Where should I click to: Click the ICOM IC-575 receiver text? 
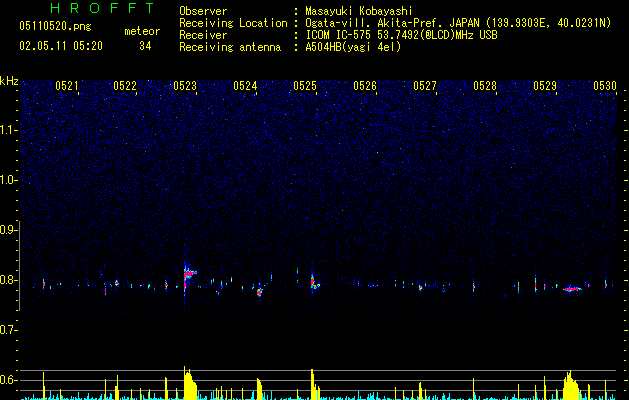401,35
